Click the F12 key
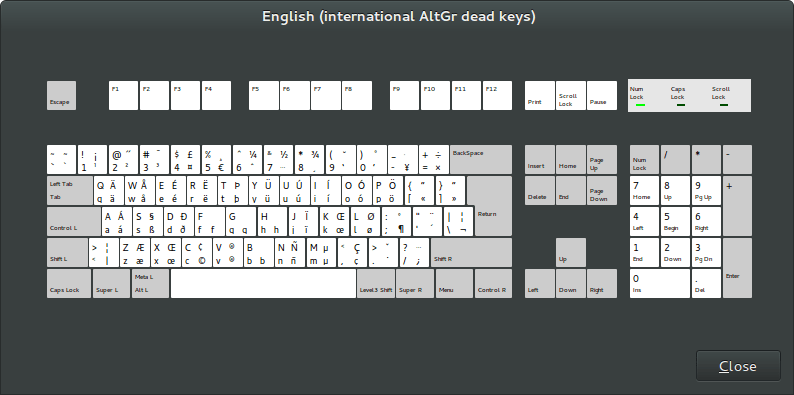This screenshot has height=395, width=794. pyautogui.click(x=497, y=95)
